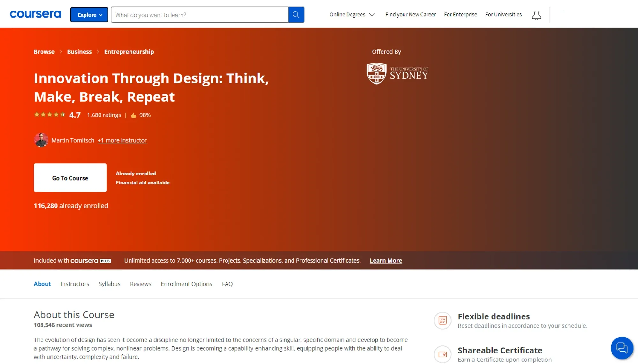Image resolution: width=638 pixels, height=364 pixels.
Task: Open Martin Tomitsch instructor avatar
Action: point(41,140)
